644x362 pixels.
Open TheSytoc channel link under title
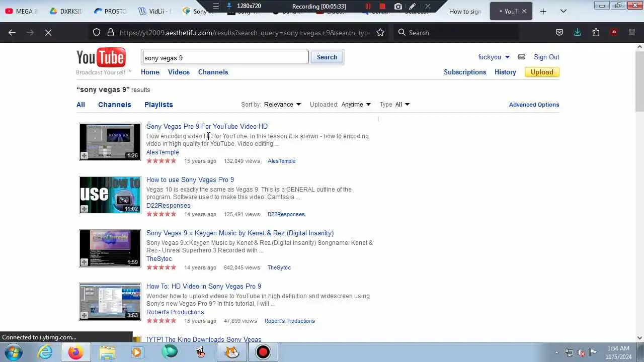tap(159, 258)
